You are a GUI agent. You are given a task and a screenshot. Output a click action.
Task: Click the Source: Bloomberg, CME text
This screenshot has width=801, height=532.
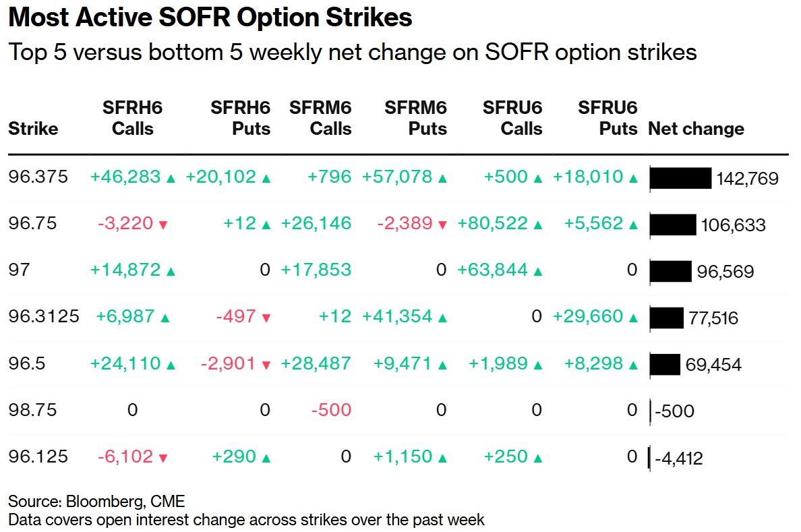coord(96,502)
